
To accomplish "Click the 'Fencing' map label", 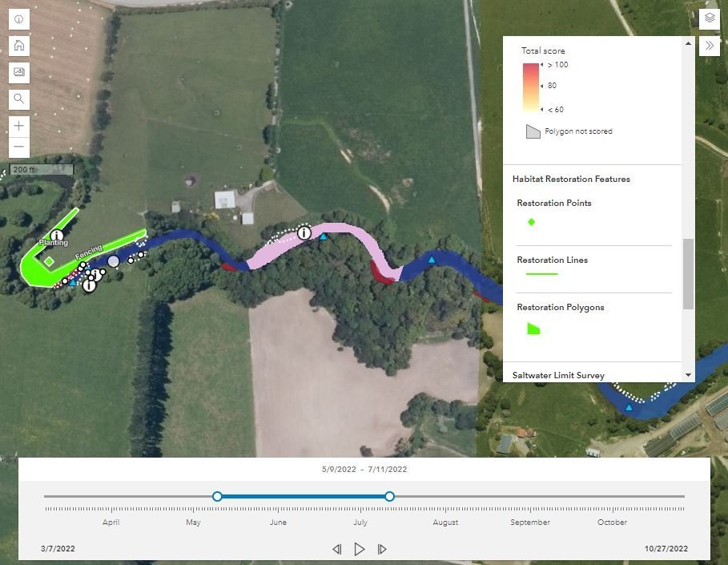I will coord(88,252).
